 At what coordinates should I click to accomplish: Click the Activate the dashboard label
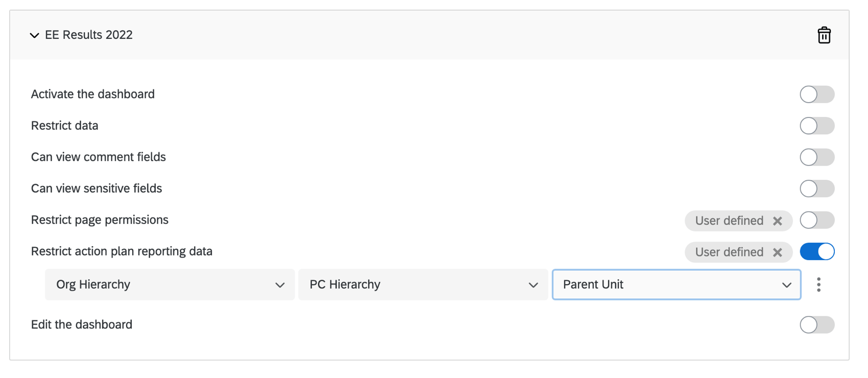coord(92,94)
